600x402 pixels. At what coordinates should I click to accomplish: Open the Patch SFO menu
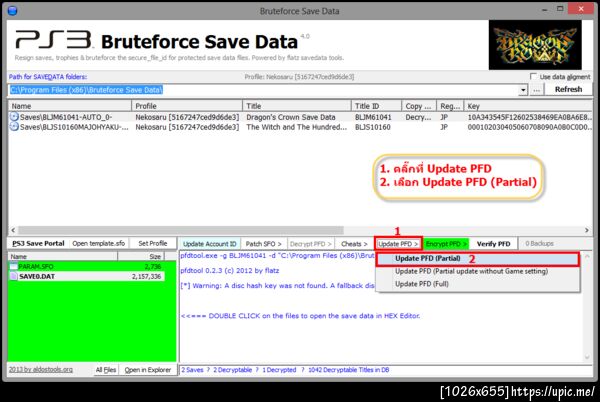coord(263,244)
